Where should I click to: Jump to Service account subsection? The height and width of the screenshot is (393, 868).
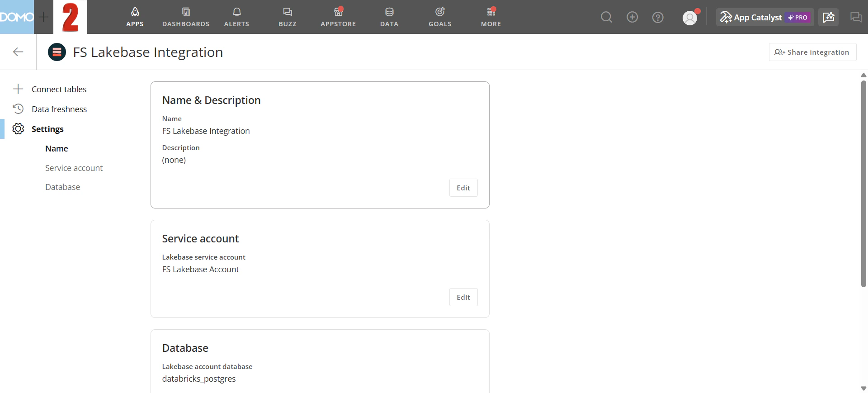[74, 168]
